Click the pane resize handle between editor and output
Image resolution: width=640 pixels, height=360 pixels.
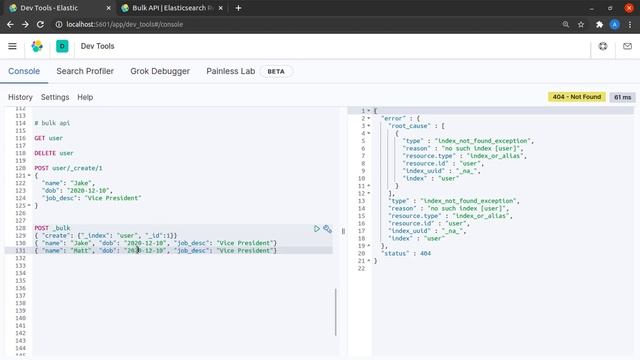coord(343,231)
